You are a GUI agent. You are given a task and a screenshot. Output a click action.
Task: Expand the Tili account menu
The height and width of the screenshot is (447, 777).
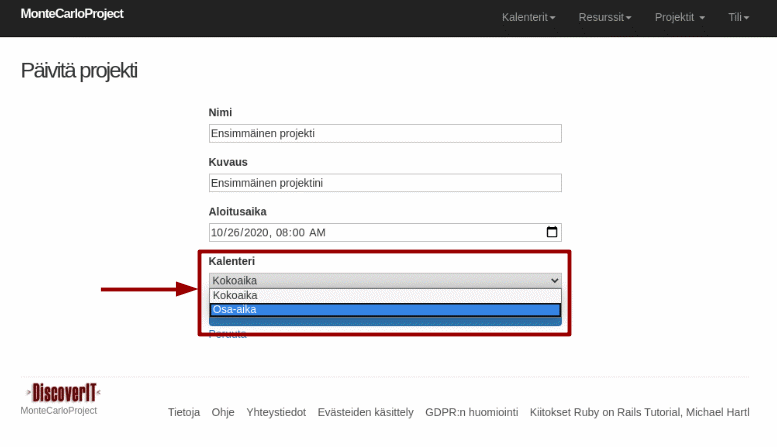tap(738, 18)
